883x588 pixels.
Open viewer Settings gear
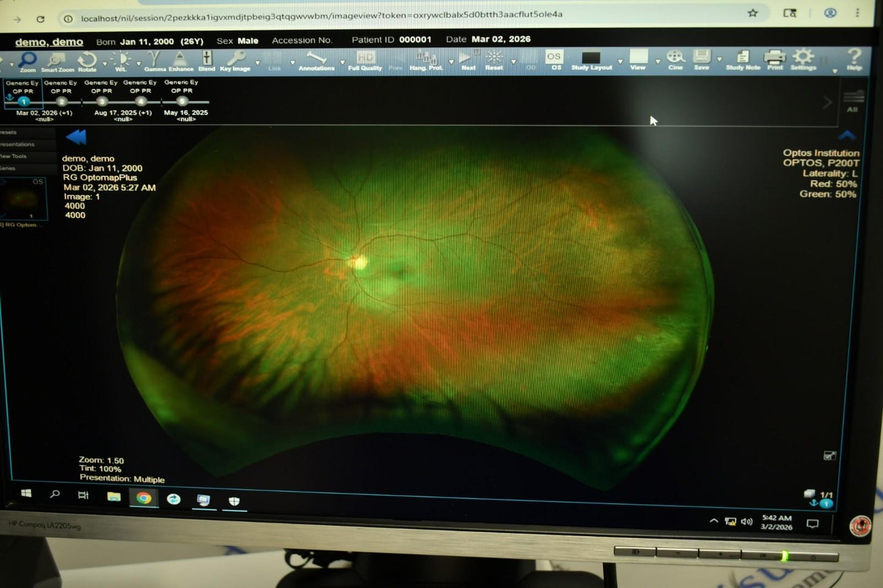803,60
